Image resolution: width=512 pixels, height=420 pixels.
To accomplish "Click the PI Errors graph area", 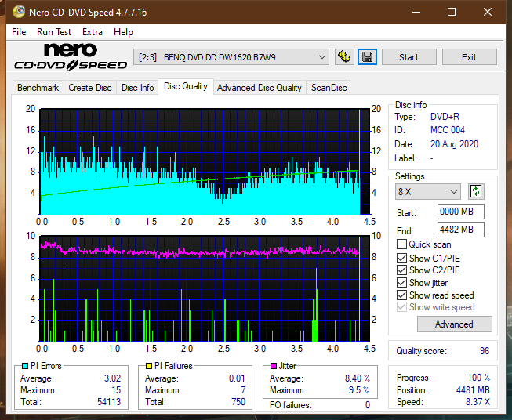I will tap(205, 162).
